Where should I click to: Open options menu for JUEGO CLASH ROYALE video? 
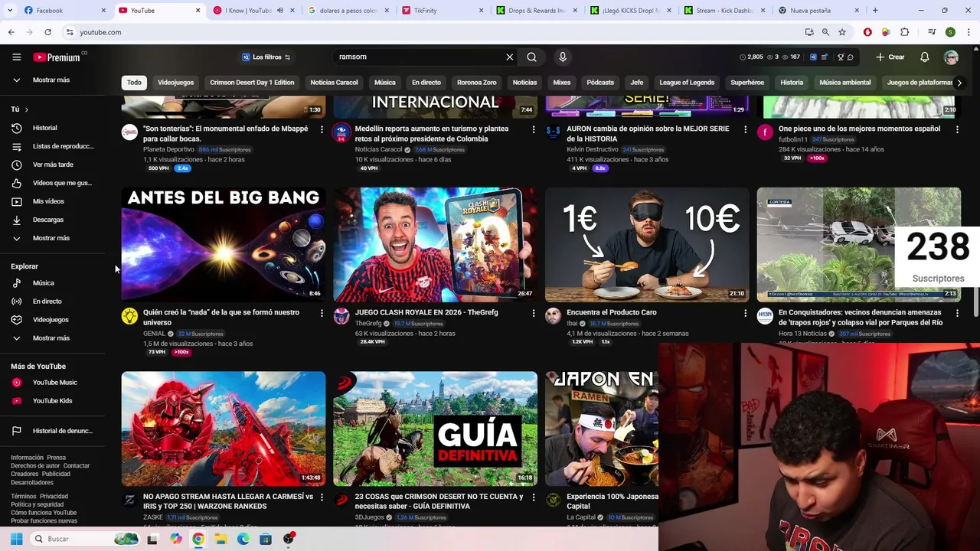pyautogui.click(x=534, y=313)
